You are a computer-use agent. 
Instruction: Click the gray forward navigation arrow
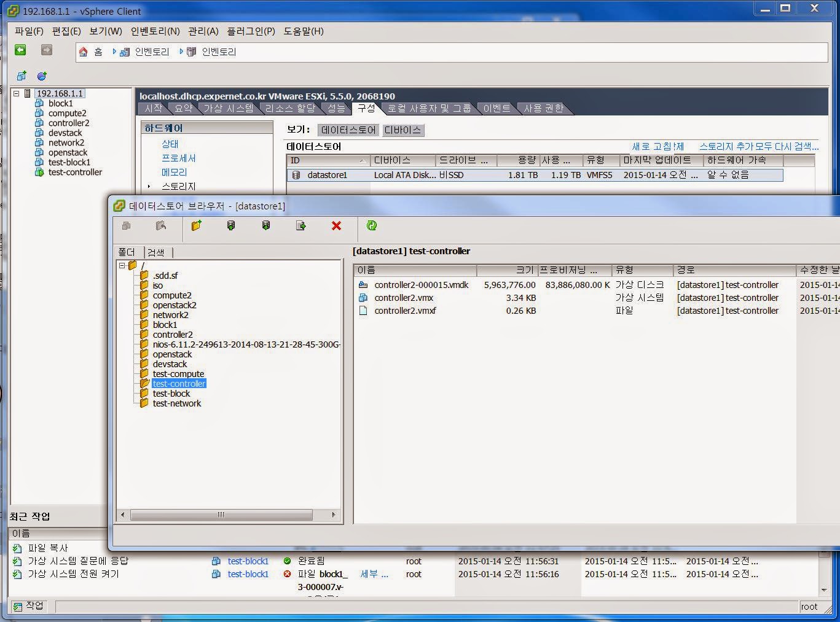tap(47, 50)
